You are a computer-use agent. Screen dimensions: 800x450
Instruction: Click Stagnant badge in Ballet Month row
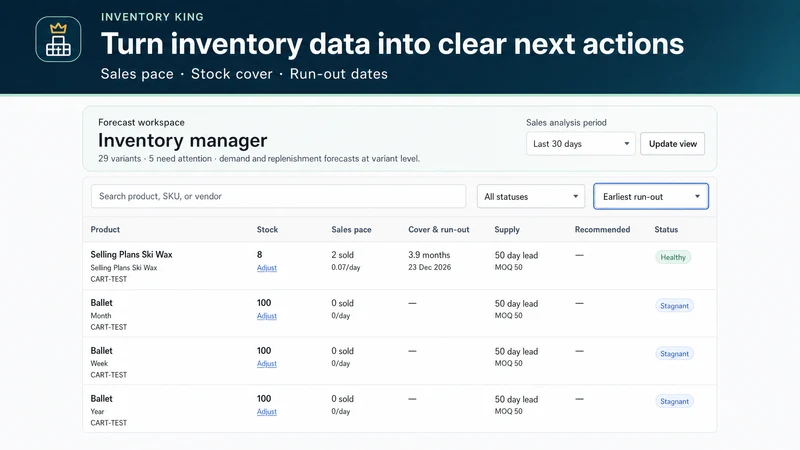pos(674,306)
